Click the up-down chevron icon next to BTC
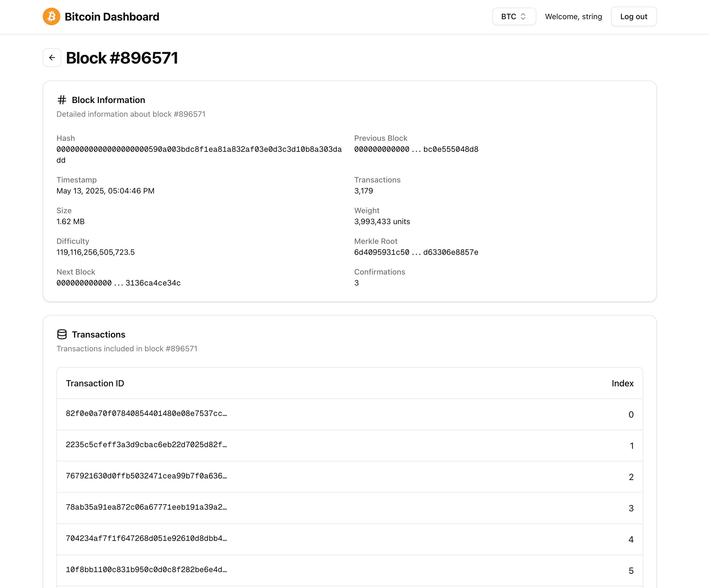The height and width of the screenshot is (588, 709). pos(523,16)
